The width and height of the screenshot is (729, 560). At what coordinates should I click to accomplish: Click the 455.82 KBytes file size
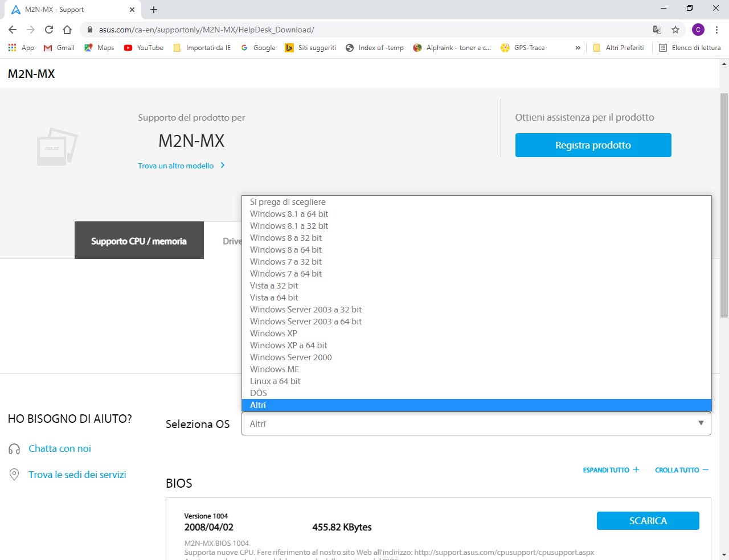[x=342, y=527]
